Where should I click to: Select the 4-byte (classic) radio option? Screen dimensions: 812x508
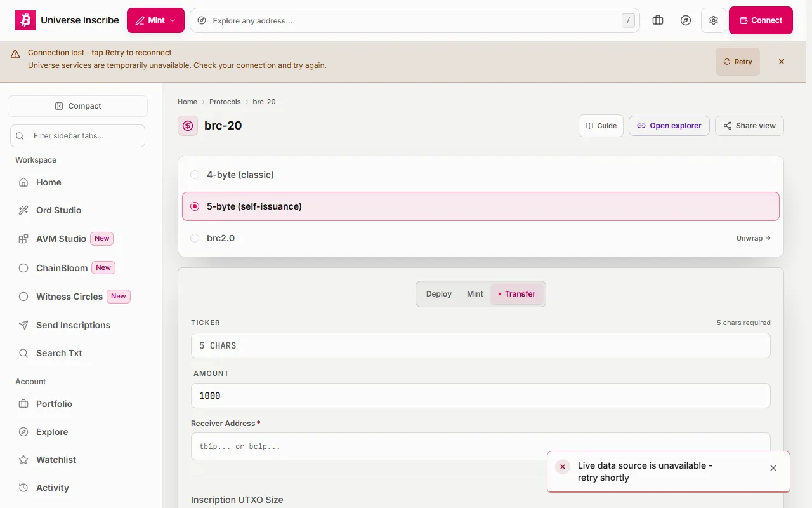pos(481,175)
